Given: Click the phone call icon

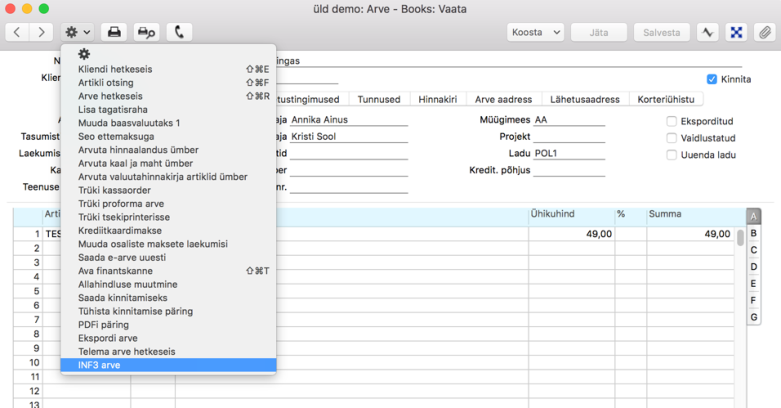Looking at the screenshot, I should coord(179,32).
